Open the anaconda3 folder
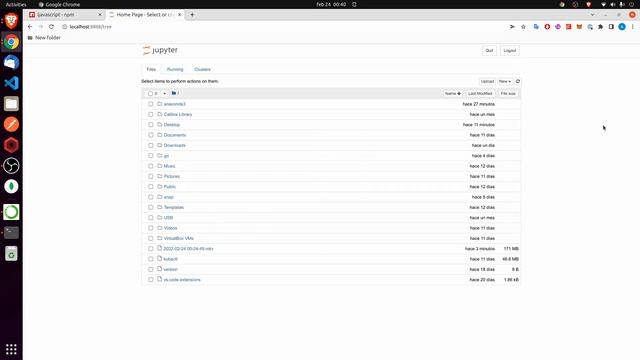Viewport: 640px width, 360px height. [x=175, y=104]
